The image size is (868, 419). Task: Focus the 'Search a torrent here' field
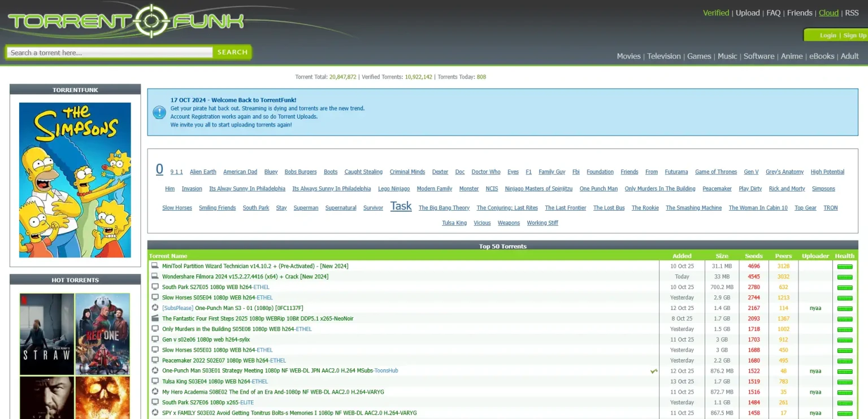pyautogui.click(x=110, y=53)
